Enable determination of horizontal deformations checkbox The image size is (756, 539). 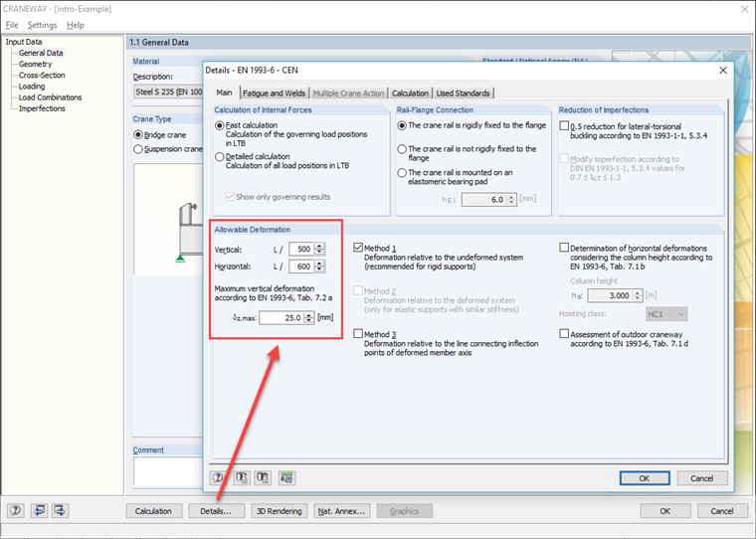564,248
